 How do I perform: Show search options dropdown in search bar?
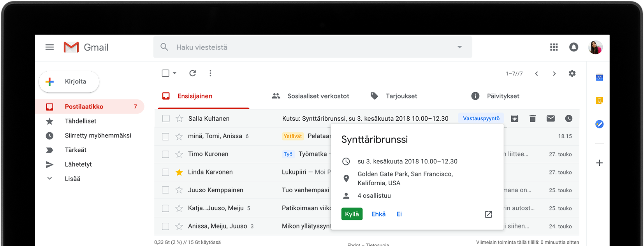coord(459,47)
